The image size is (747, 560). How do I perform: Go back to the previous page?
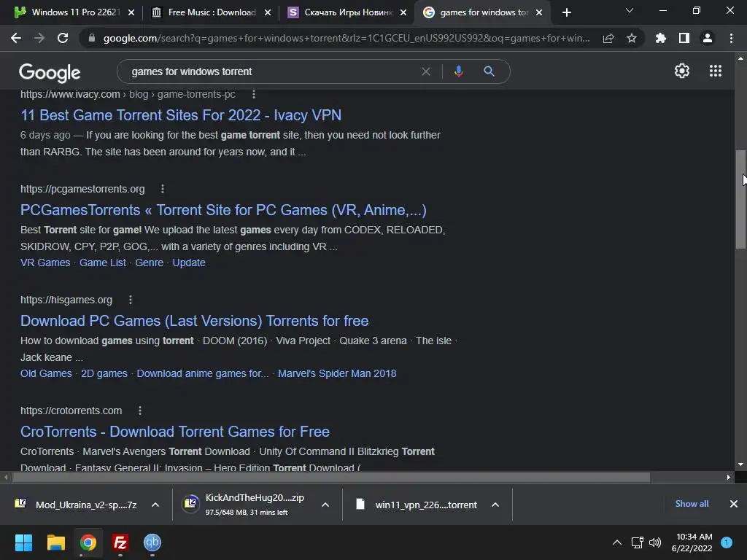16,38
